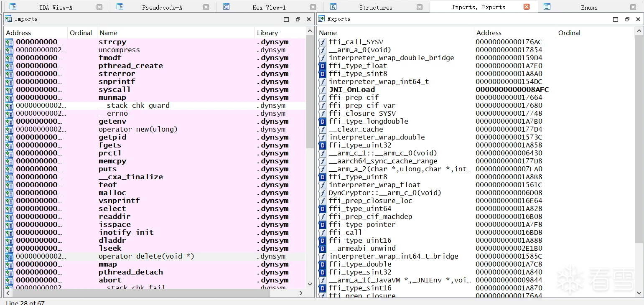Switch to the IDA View-A tab
The height and width of the screenshot is (305, 644).
(56, 8)
